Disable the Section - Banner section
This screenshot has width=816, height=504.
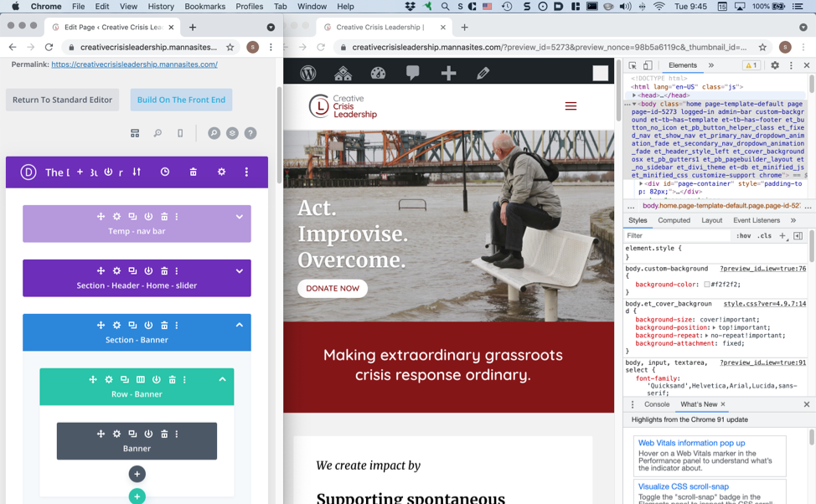148,325
